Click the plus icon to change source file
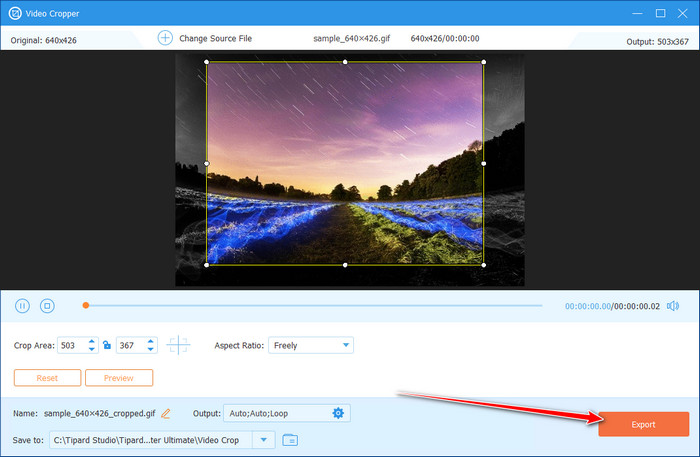The width and height of the screenshot is (700, 457). click(165, 38)
